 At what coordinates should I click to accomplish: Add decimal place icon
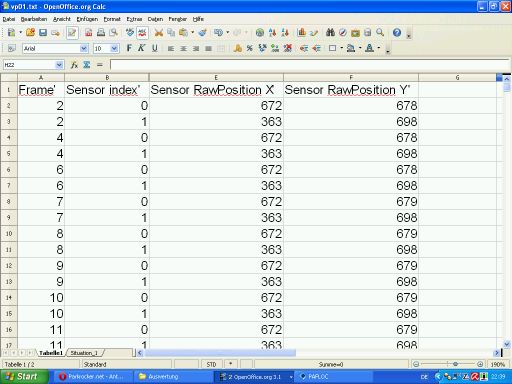pyautogui.click(x=275, y=48)
